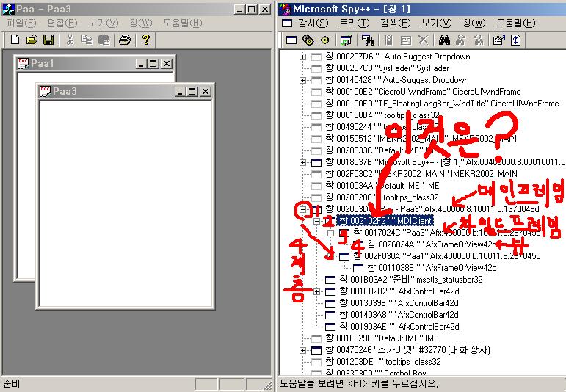Click document icon of Paa3 child window

(x=45, y=91)
